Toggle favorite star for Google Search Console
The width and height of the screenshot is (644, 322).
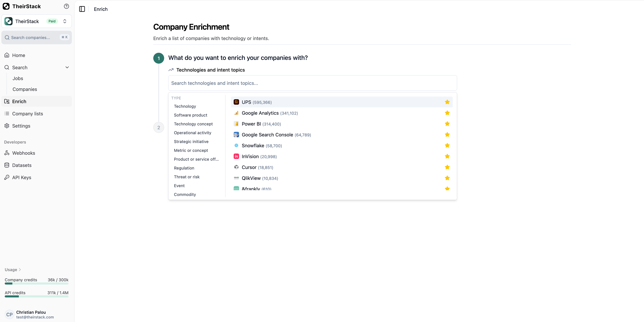(447, 135)
